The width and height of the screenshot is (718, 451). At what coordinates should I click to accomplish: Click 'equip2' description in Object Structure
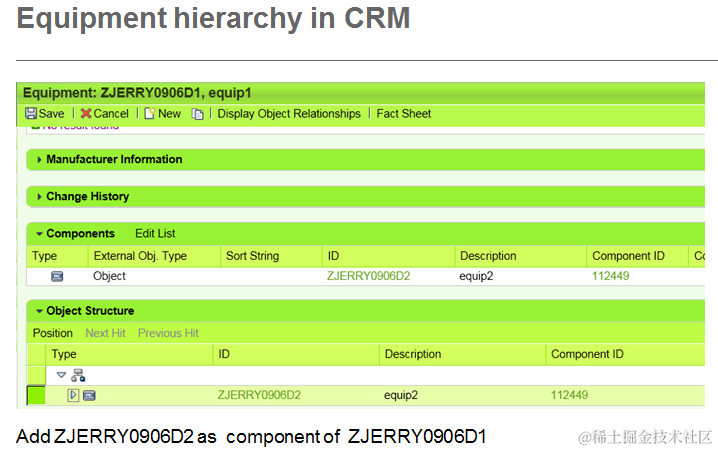click(401, 396)
